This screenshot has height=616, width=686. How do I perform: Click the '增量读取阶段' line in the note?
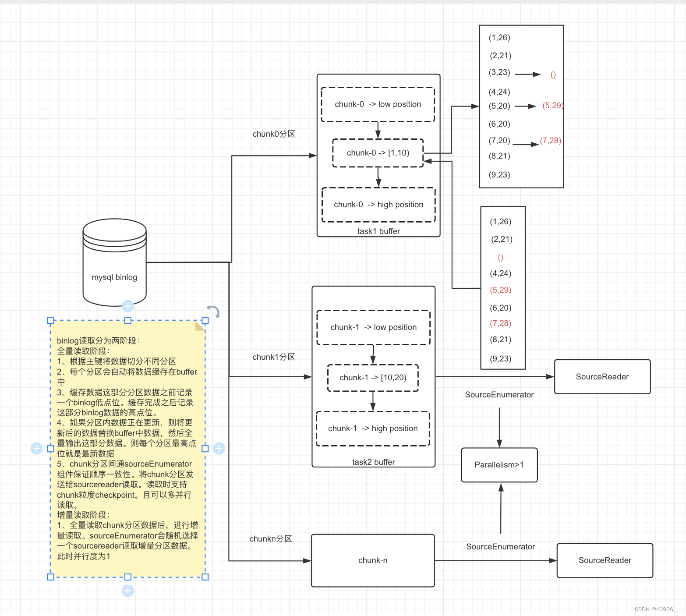83,515
